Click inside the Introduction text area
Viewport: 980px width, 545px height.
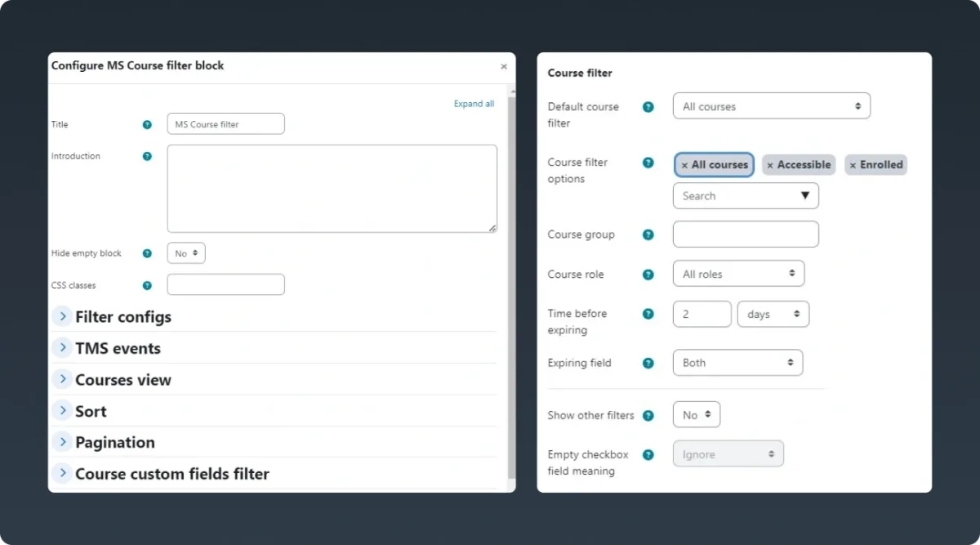point(332,189)
